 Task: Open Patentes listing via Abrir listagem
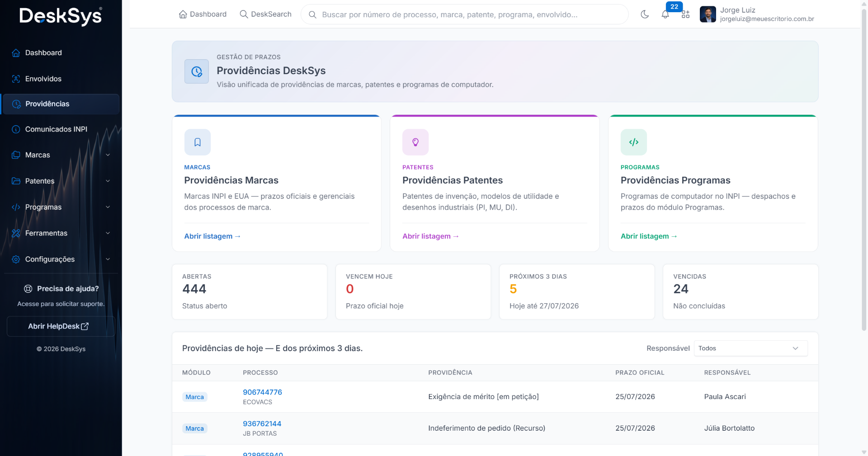(x=430, y=236)
